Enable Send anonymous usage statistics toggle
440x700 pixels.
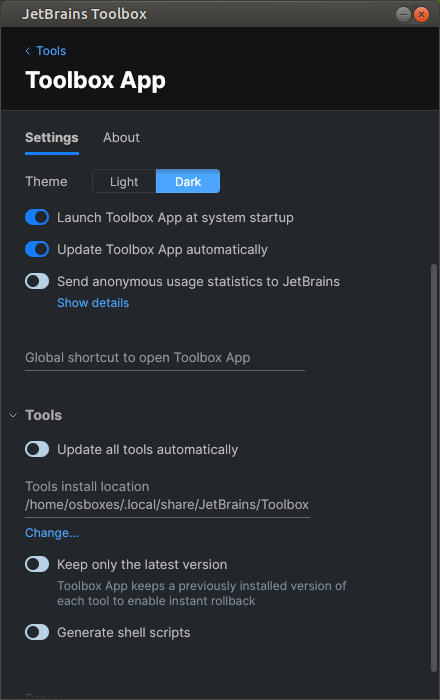click(x=37, y=281)
